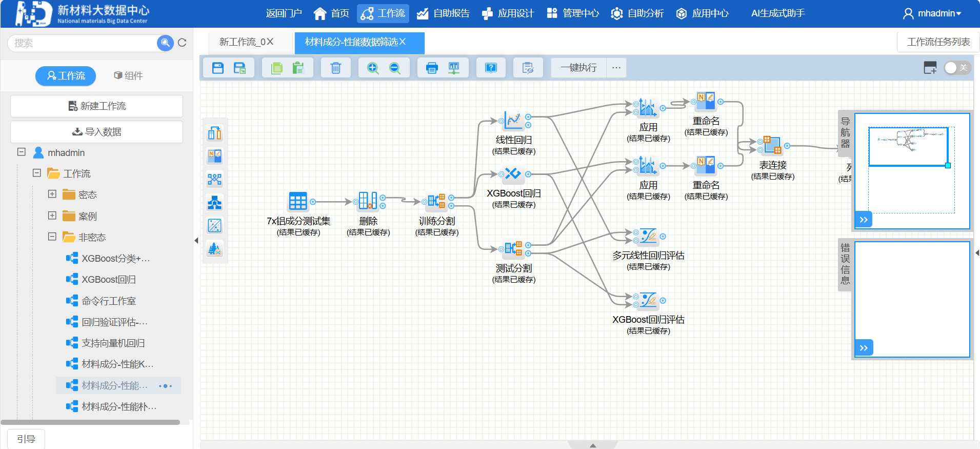Image resolution: width=980 pixels, height=449 pixels.
Task: Click the 新建工作流 button
Action: pos(96,106)
